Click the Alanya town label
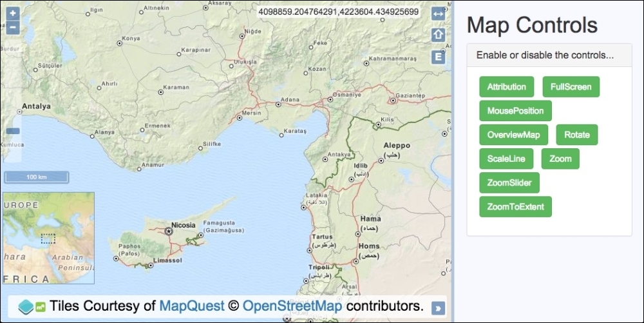644x323 pixels. 104,132
